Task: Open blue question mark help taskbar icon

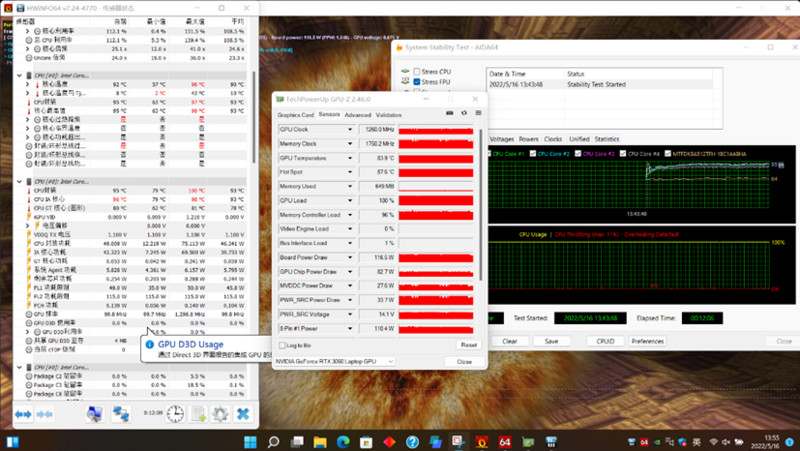Action: tap(412, 441)
